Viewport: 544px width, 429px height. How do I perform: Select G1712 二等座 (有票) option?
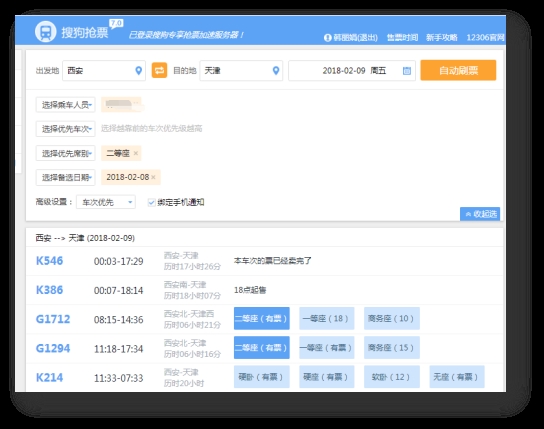click(x=262, y=318)
